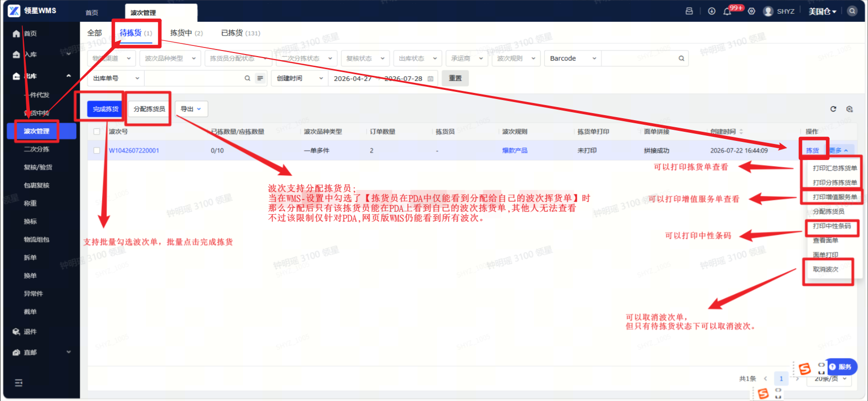Open 二次分拣 in sidebar
The image size is (868, 401).
point(36,149)
